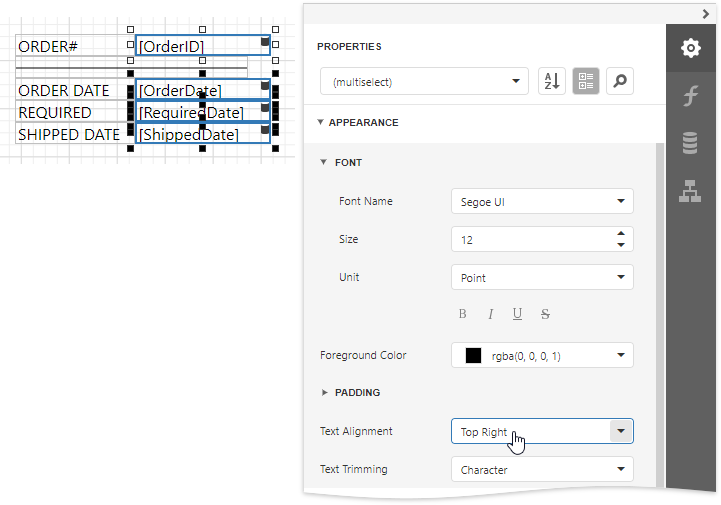The image size is (721, 505).
Task: Open the Expressions function tab
Action: tap(690, 96)
